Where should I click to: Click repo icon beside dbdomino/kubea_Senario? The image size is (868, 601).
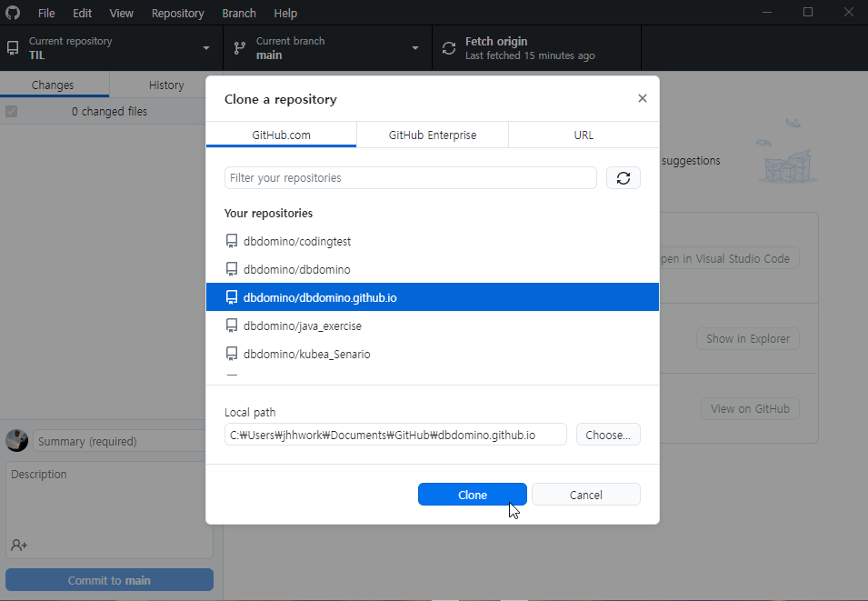232,354
